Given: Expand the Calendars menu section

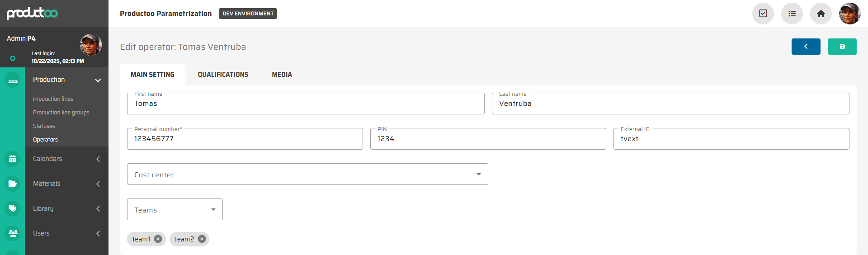Looking at the screenshot, I should [x=98, y=159].
